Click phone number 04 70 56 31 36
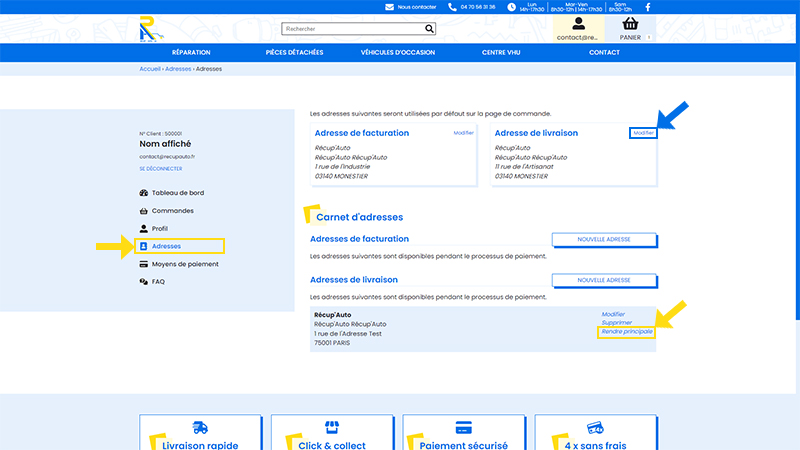 (478, 7)
